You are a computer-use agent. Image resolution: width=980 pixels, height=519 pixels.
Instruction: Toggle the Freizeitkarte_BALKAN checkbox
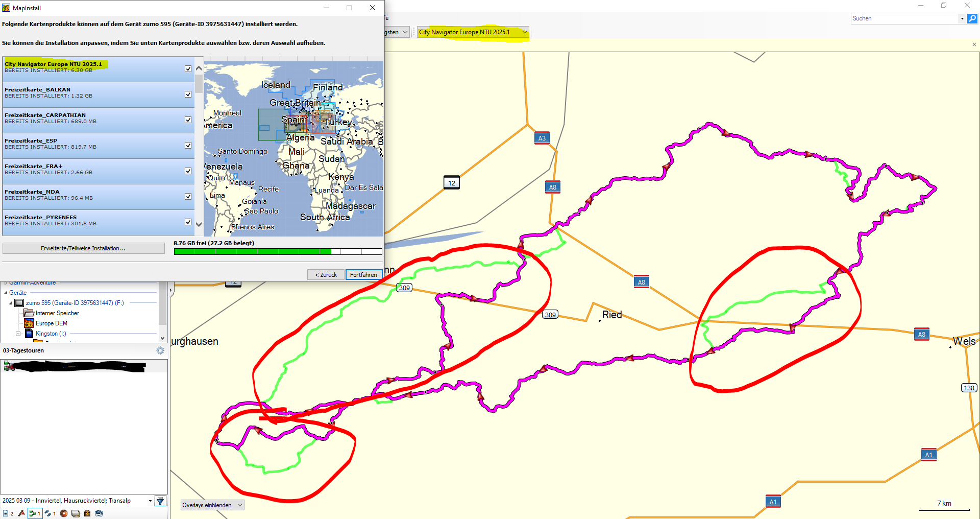coord(188,94)
